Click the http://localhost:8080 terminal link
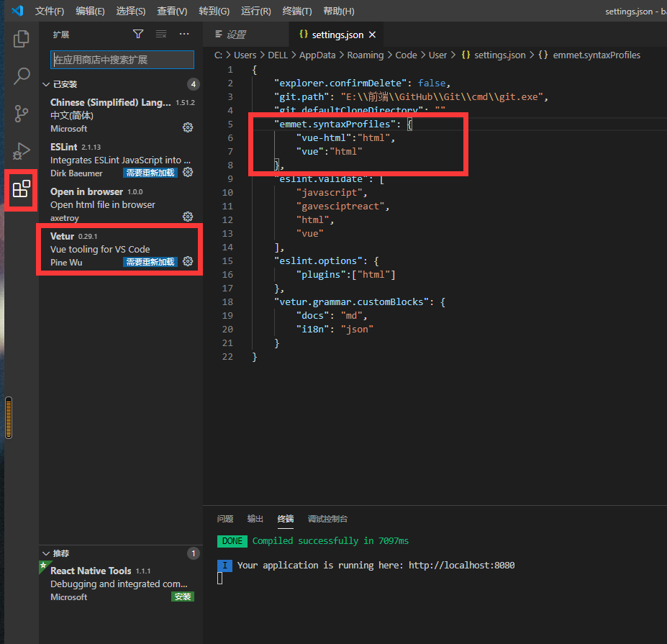Viewport: 667px width, 644px height. point(461,566)
